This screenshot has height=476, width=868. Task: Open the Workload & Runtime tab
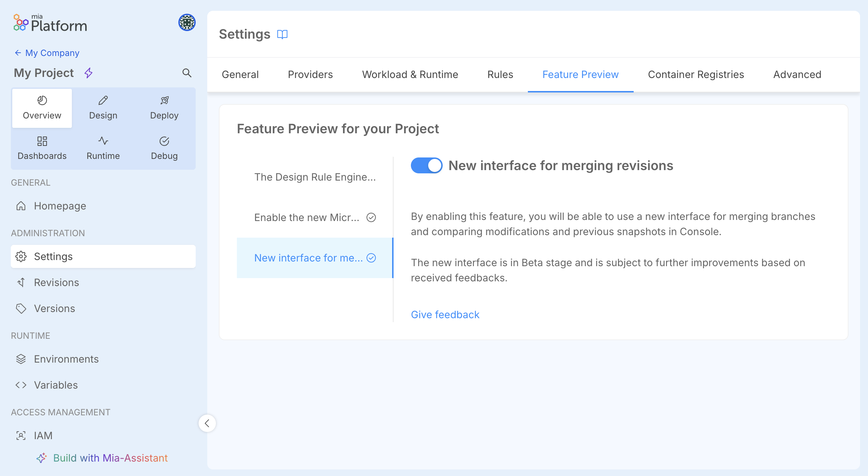coord(410,74)
